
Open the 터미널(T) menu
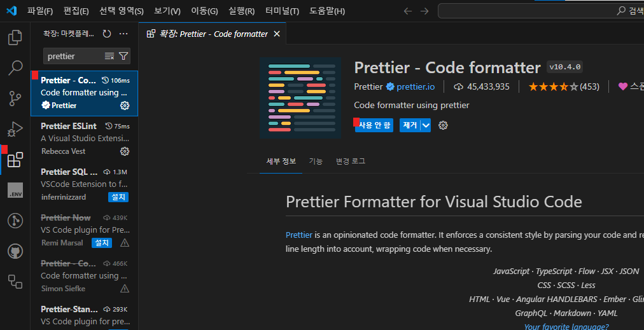[282, 11]
